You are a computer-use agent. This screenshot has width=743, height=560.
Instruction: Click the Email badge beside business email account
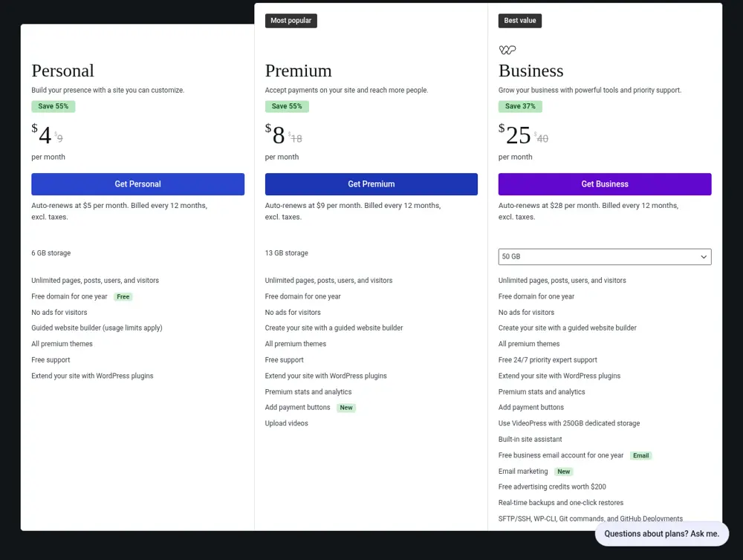point(640,455)
